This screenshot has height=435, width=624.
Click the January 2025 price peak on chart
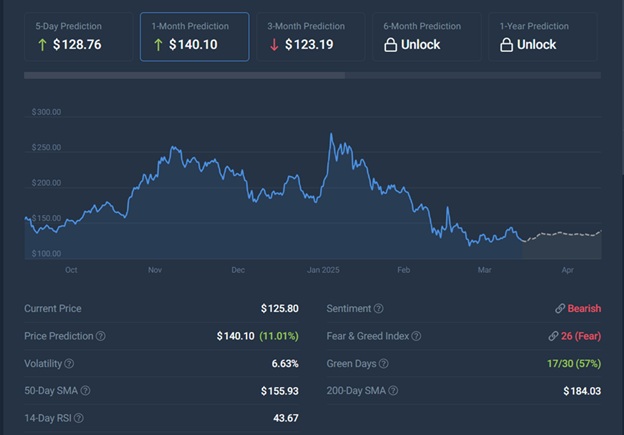point(331,135)
